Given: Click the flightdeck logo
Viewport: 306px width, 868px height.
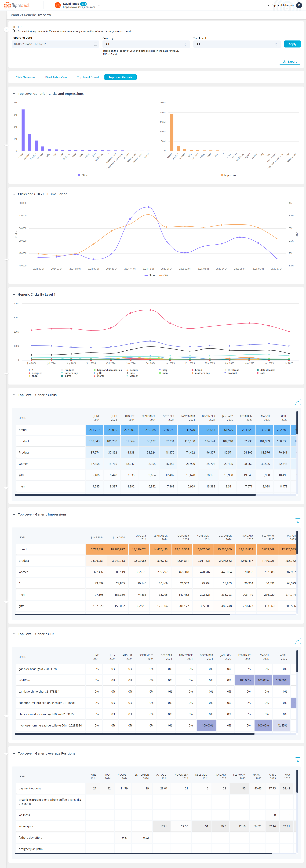Looking at the screenshot, I should pyautogui.click(x=17, y=5).
